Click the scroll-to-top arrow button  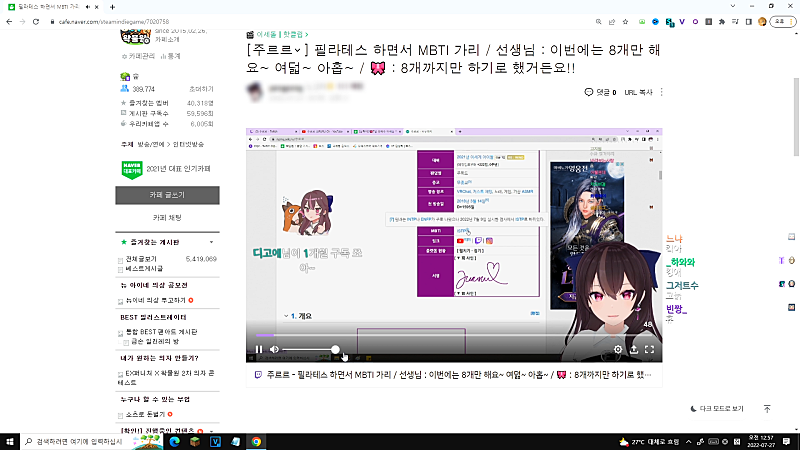tap(767, 409)
